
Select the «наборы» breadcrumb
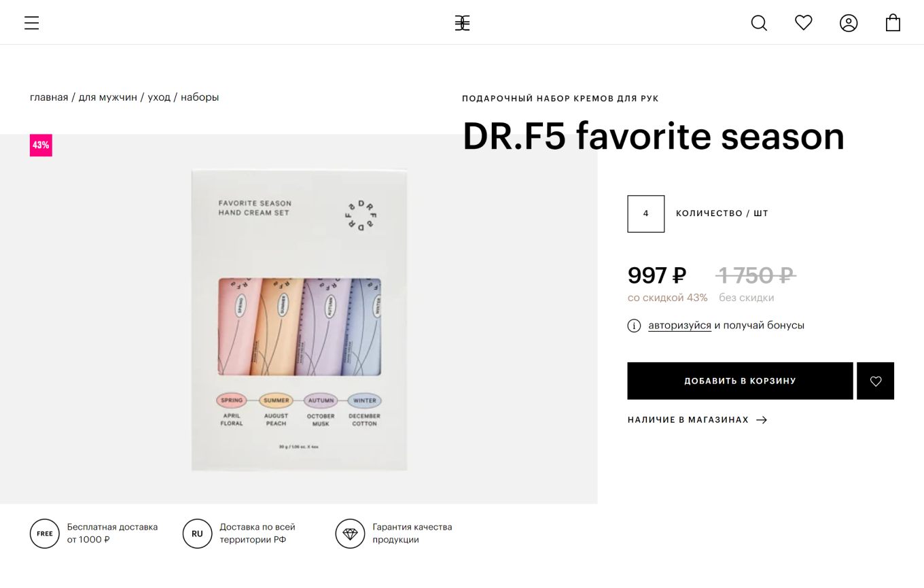pos(200,97)
